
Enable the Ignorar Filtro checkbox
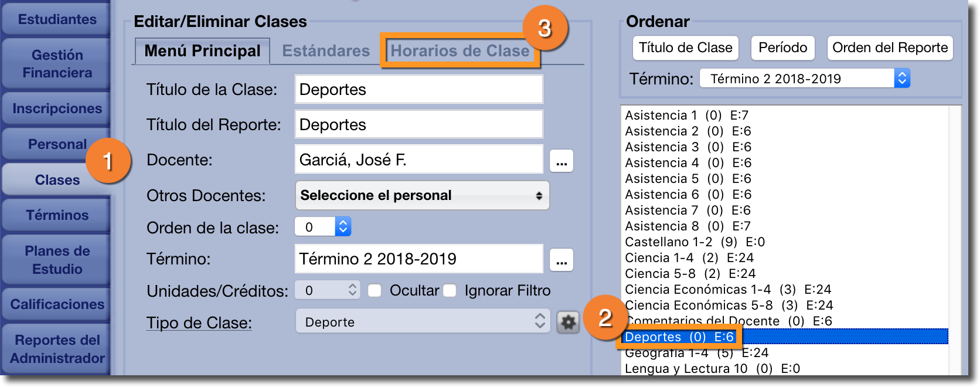(450, 291)
